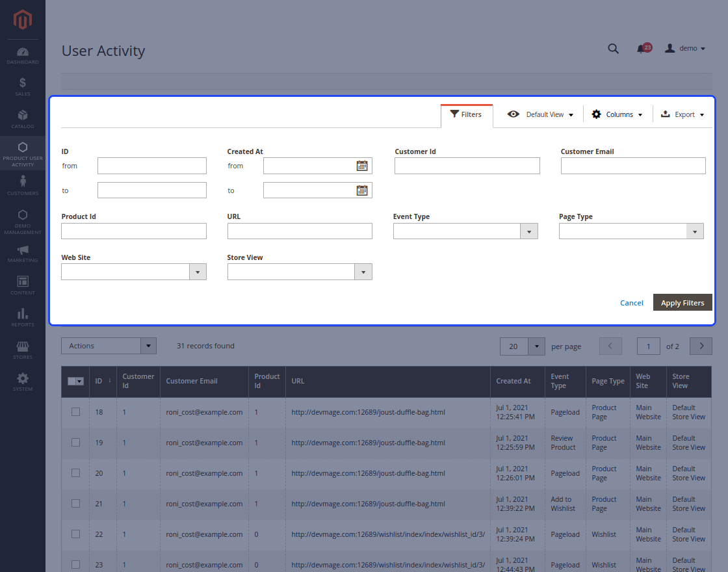Image resolution: width=728 pixels, height=572 pixels.
Task: Expand the Web Site filter dropdown
Action: [x=198, y=272]
